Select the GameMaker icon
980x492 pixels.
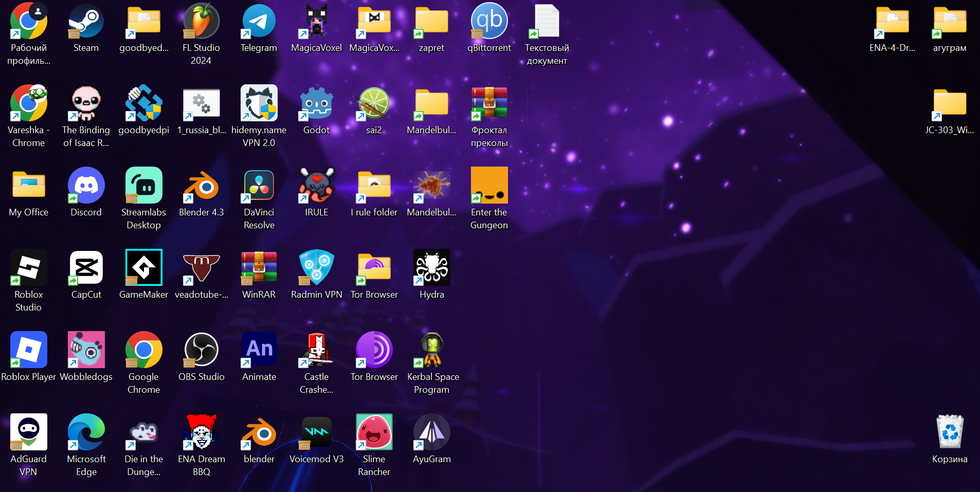point(143,268)
